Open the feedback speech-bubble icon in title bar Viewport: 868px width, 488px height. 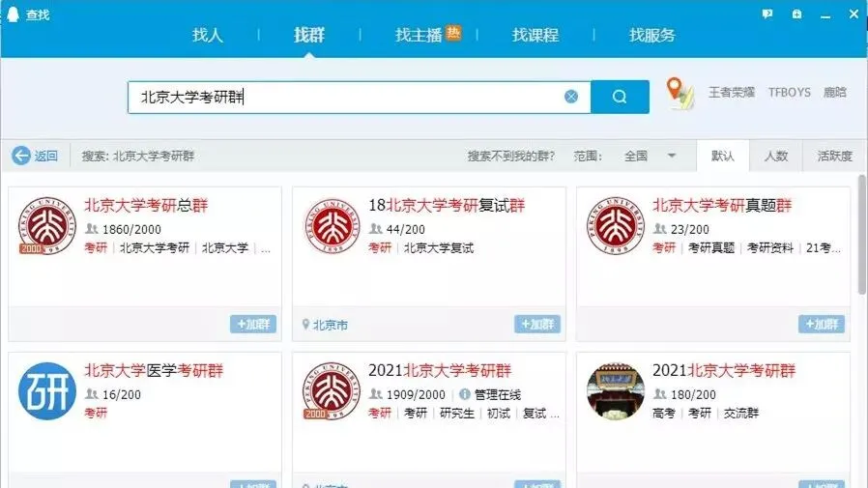pos(767,14)
